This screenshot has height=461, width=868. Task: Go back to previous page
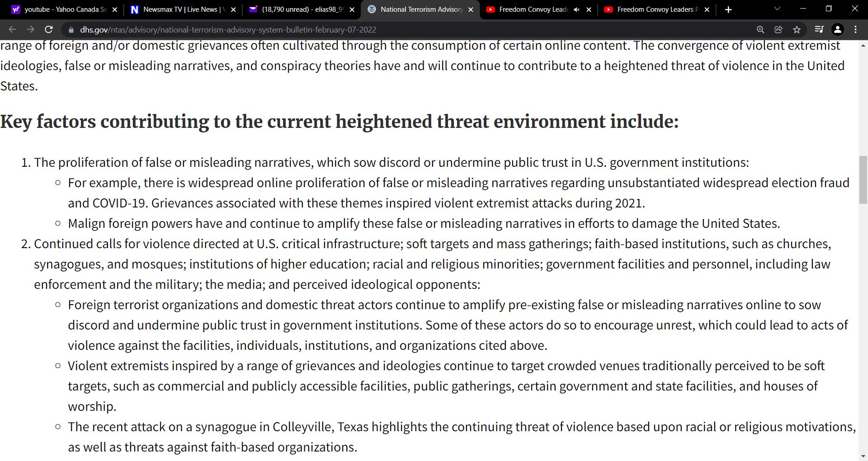[x=12, y=29]
